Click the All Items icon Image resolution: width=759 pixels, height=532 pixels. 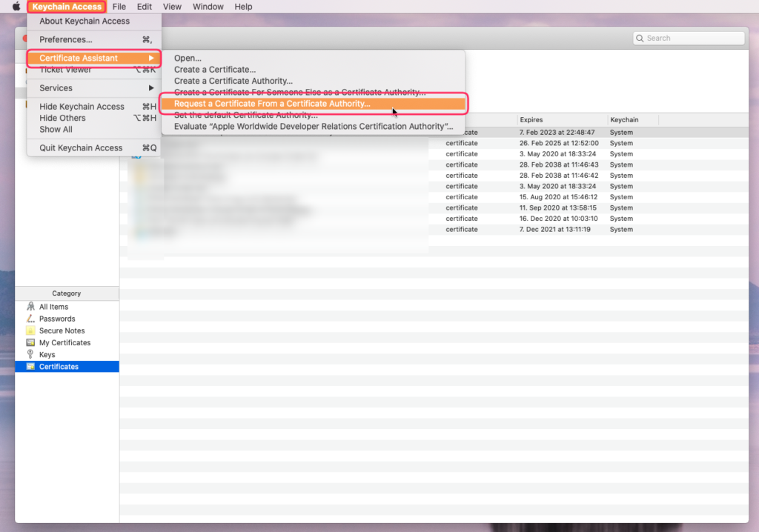pos(30,307)
